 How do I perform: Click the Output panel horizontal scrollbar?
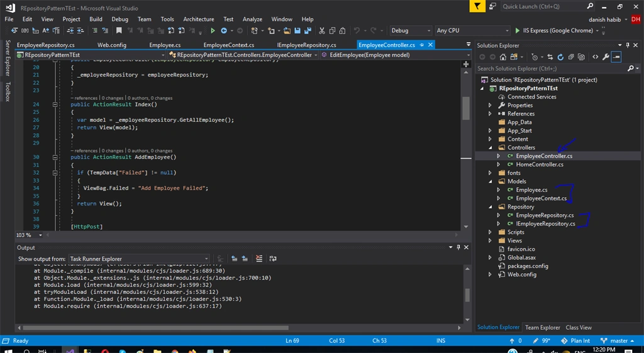[156, 328]
